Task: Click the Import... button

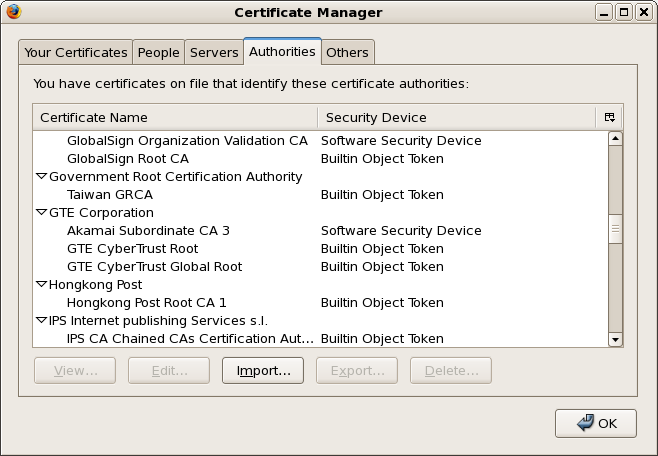Action: (263, 371)
